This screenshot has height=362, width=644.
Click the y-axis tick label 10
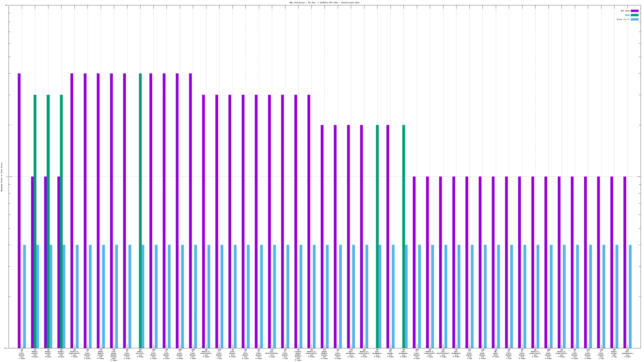pos(6,5)
